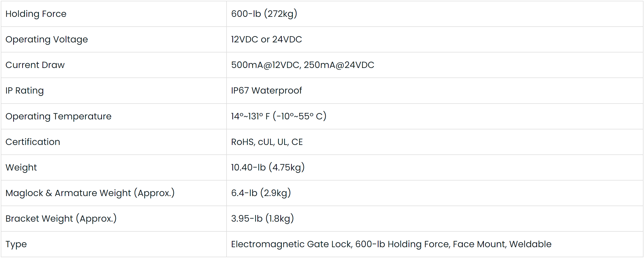Image resolution: width=644 pixels, height=258 pixels.
Task: Click the Type row label
Action: click(x=16, y=244)
